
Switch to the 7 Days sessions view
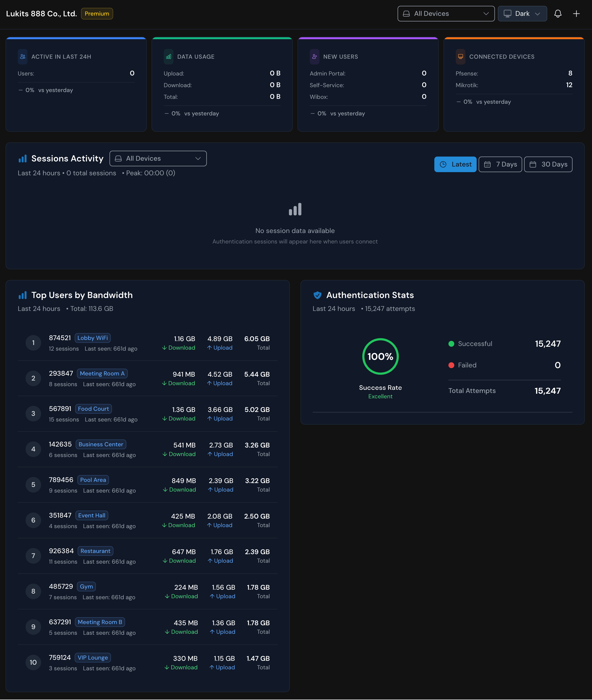pos(500,164)
